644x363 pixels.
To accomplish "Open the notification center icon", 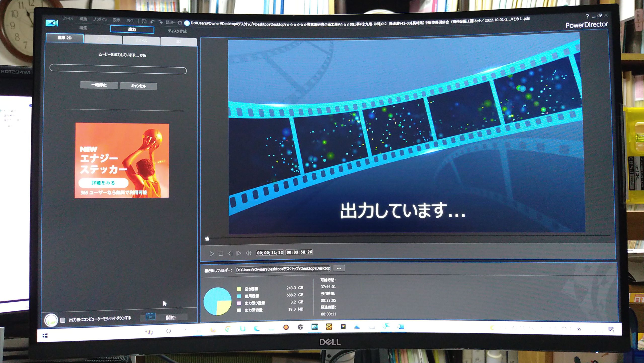I will [611, 329].
